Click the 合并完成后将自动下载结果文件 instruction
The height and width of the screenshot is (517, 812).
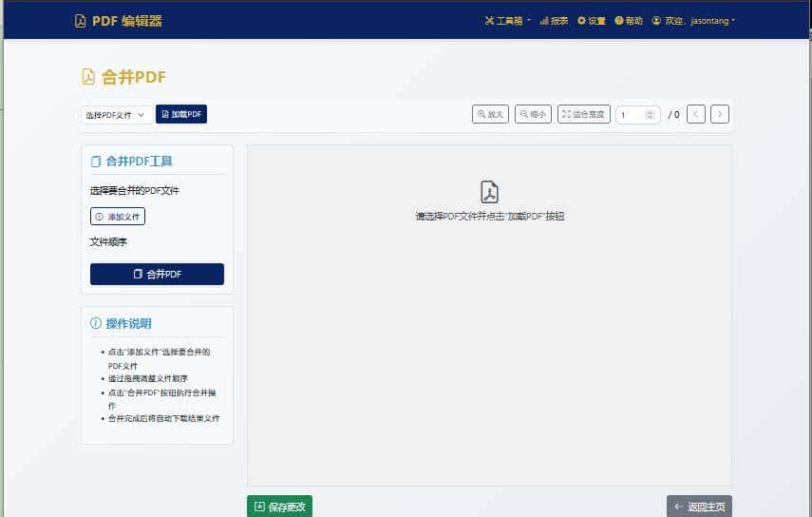click(163, 418)
